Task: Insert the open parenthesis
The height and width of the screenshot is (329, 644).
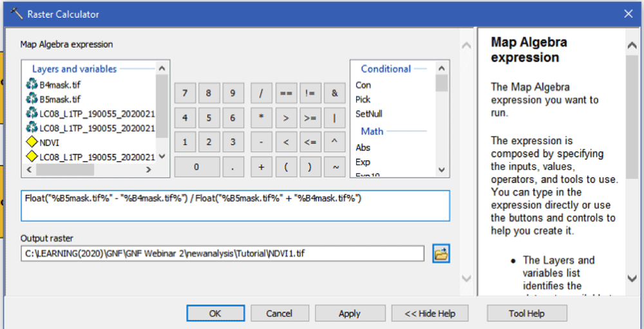Action: (286, 167)
